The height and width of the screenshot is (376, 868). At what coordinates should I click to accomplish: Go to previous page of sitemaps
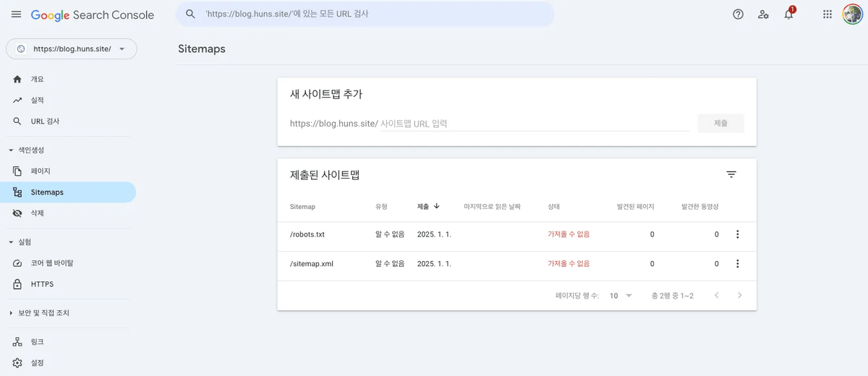point(717,295)
